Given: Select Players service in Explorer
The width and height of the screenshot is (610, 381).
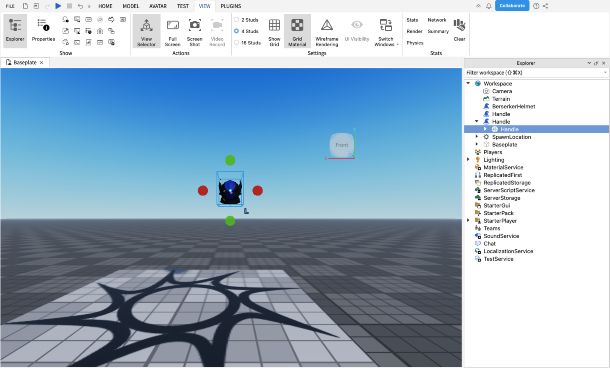Looking at the screenshot, I should [493, 152].
